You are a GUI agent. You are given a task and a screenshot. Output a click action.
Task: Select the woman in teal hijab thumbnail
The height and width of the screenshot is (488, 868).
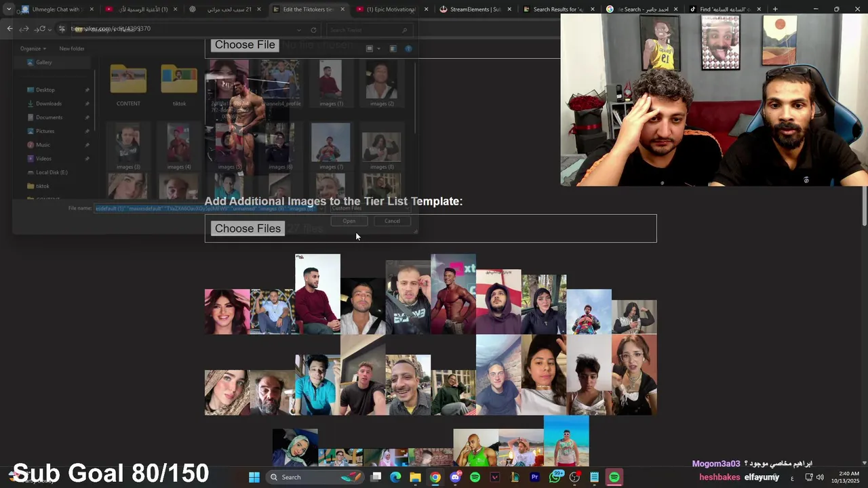click(x=295, y=448)
